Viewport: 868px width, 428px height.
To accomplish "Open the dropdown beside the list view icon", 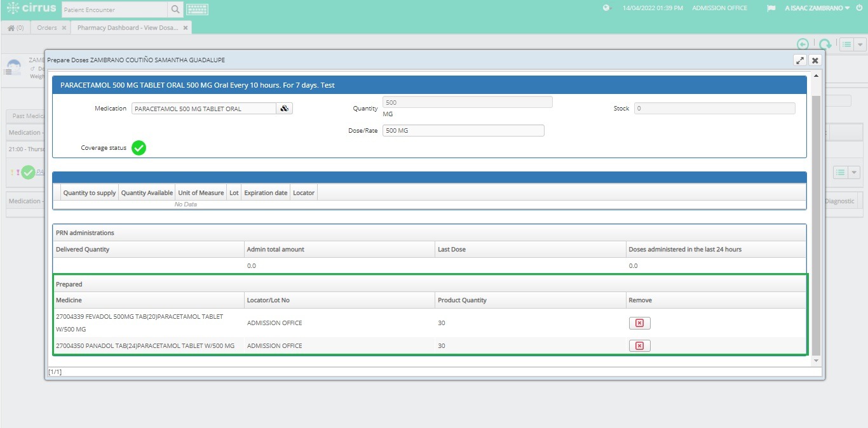I will tap(861, 44).
